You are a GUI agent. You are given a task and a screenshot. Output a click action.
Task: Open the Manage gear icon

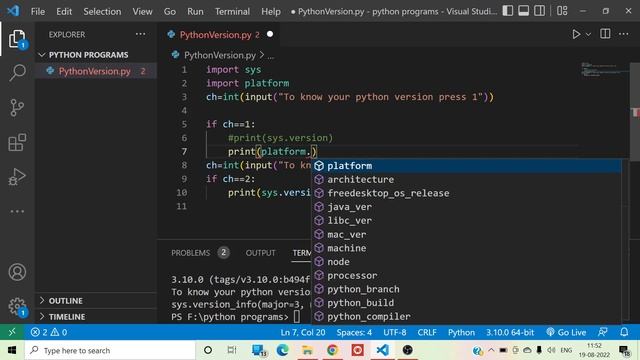click(x=17, y=306)
